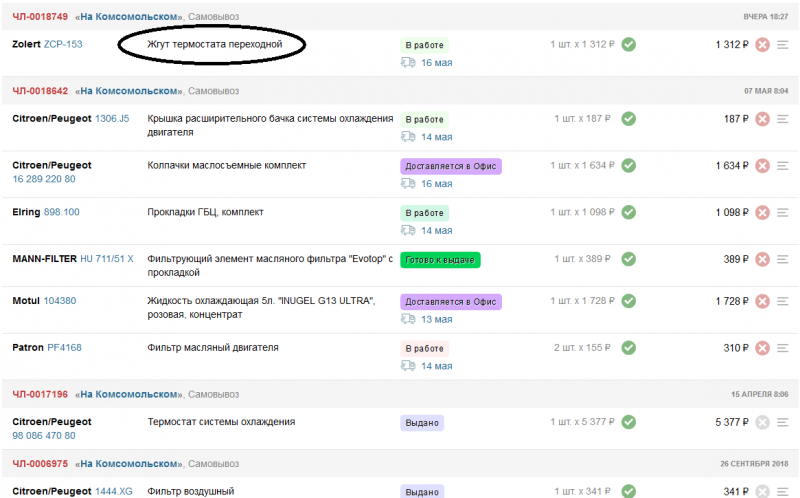
Task: Open order ЧЛ-0018749
Action: coord(40,17)
